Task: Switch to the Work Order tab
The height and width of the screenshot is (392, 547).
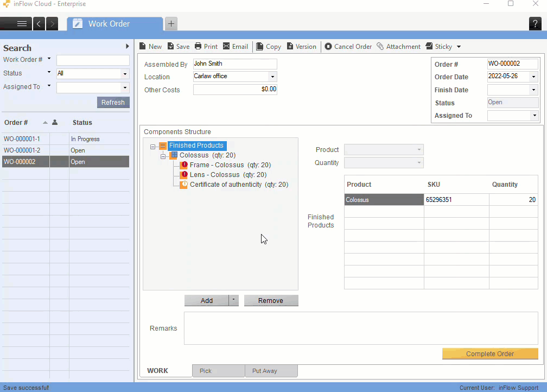Action: (109, 23)
